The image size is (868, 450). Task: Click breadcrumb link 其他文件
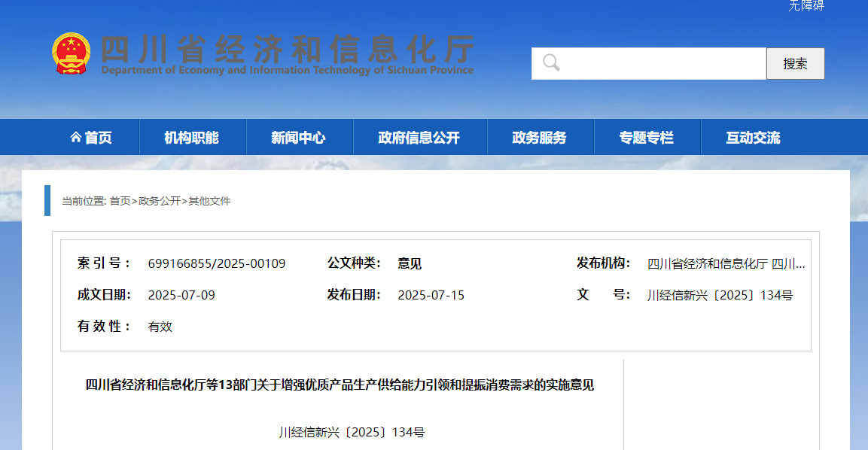coord(209,201)
